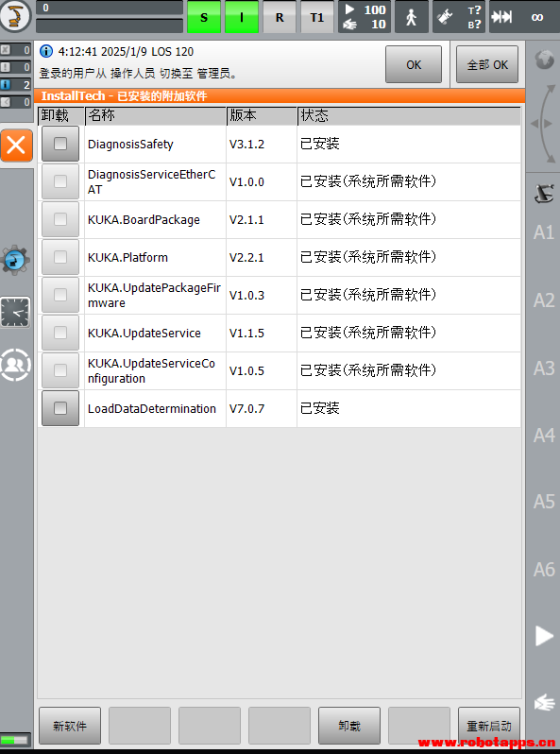Image resolution: width=560 pixels, height=754 pixels.
Task: Click the green S submit interpreter indicator
Action: pos(204,17)
